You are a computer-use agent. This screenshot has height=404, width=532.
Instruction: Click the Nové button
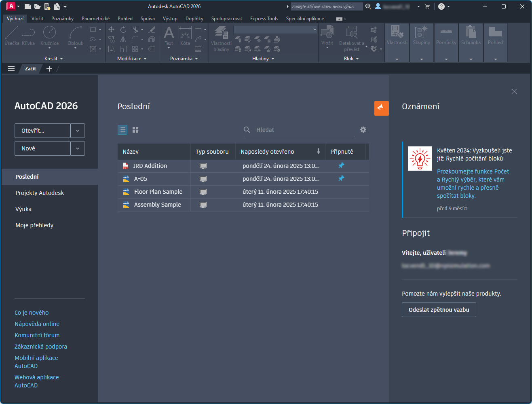pyautogui.click(x=42, y=148)
